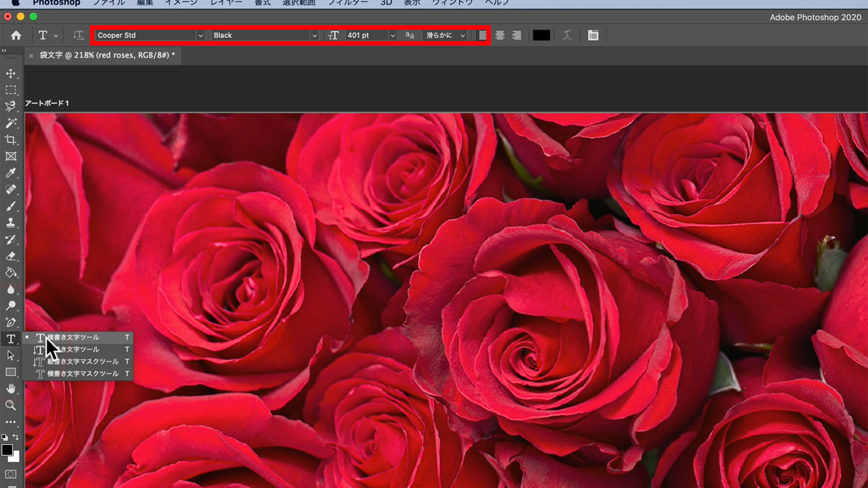Toggle Quick Mask mode
Viewport: 868px width, 488px height.
tap(11, 474)
